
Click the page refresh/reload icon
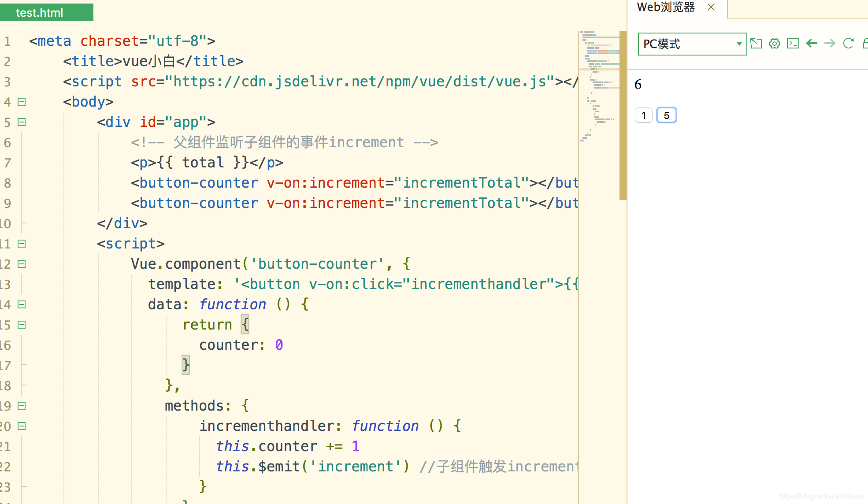[848, 43]
